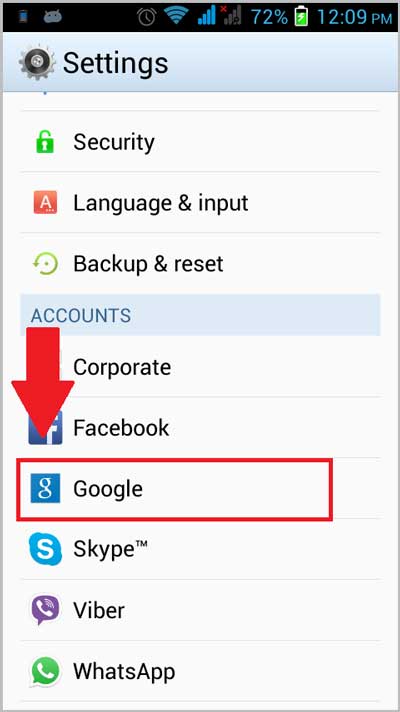
Task: Tap the Wi-Fi status bar icon
Action: pyautogui.click(x=177, y=16)
